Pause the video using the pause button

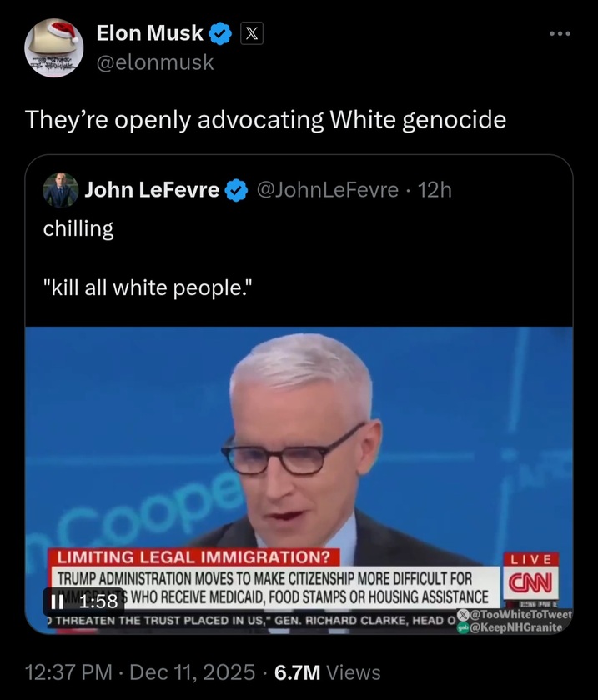tap(58, 602)
